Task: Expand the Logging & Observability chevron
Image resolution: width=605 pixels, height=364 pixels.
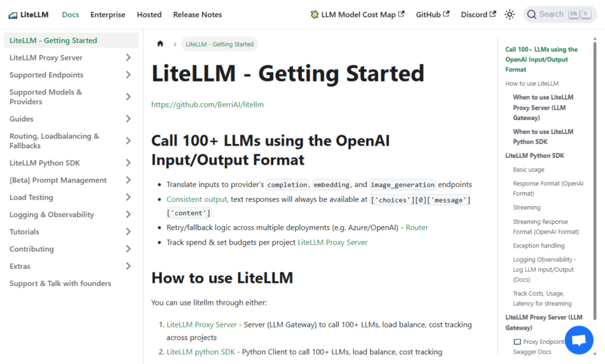Action: pos(128,214)
